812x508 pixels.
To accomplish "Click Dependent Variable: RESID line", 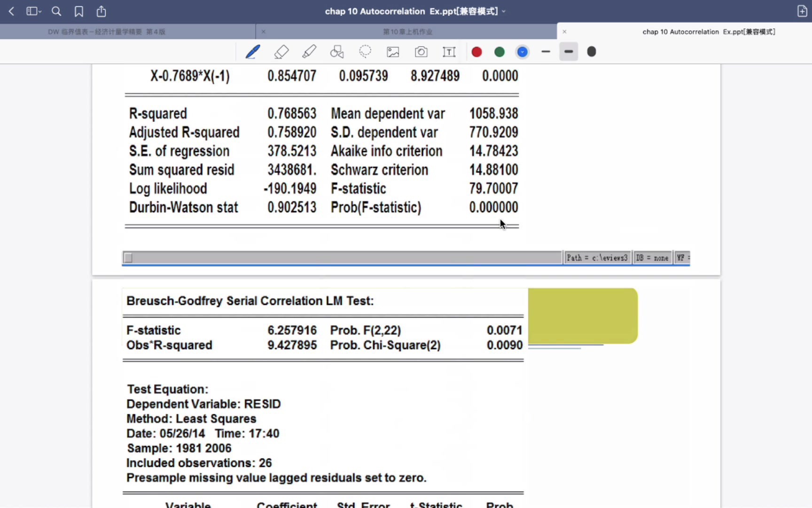I will coord(203,404).
